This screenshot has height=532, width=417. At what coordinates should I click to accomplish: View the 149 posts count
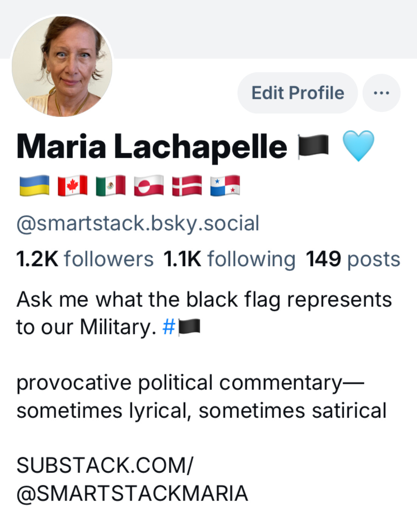pyautogui.click(x=353, y=259)
